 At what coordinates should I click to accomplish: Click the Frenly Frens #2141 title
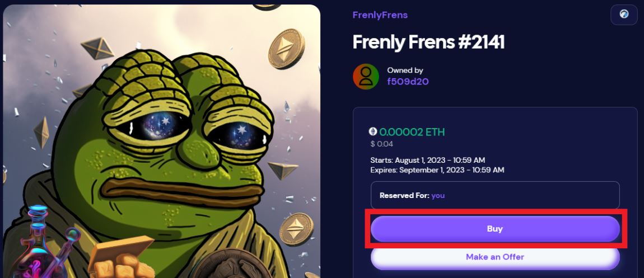pyautogui.click(x=428, y=42)
